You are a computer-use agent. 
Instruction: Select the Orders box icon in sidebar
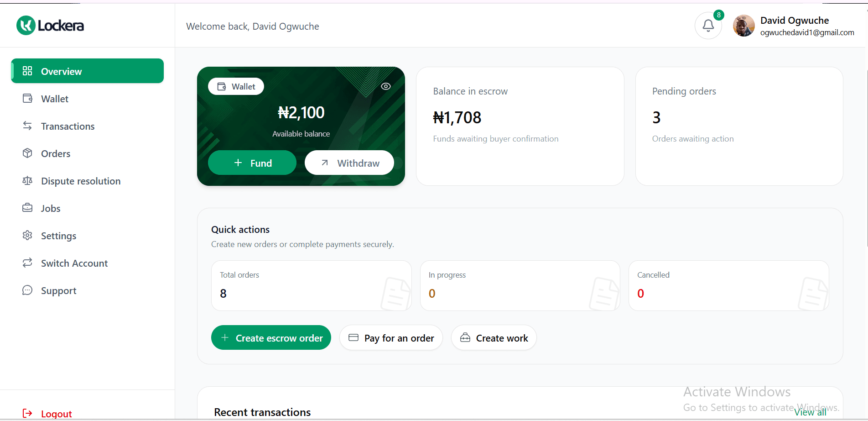27,153
